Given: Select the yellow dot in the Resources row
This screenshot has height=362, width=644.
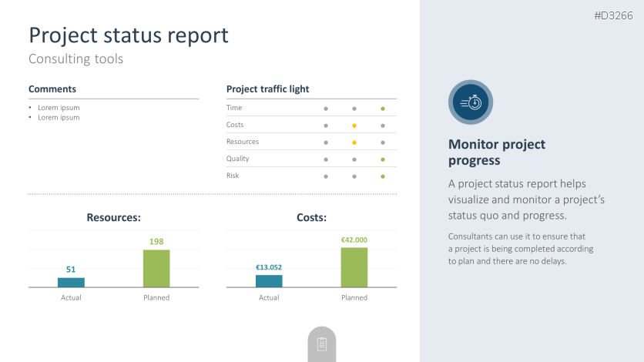Looking at the screenshot, I should (x=354, y=142).
